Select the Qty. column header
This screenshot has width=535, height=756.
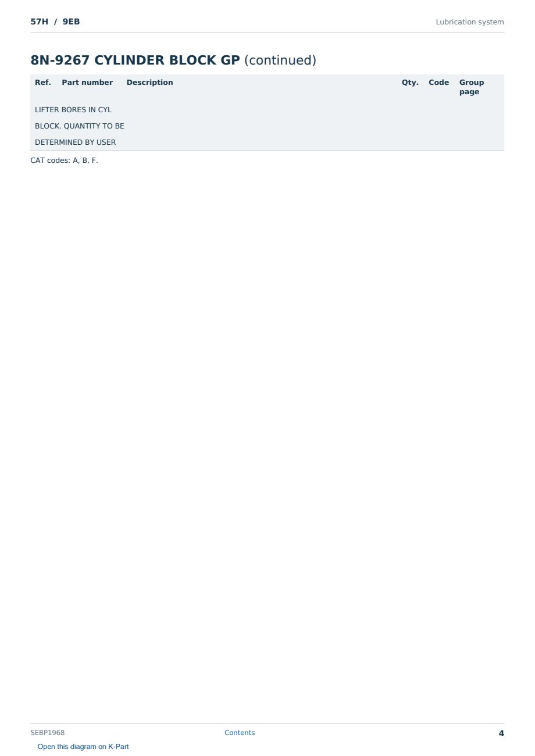click(x=410, y=83)
